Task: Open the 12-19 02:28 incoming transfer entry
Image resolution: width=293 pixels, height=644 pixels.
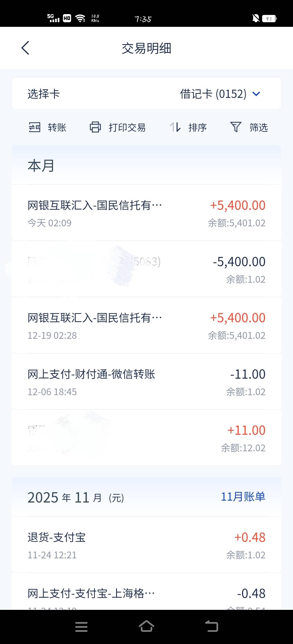Action: (146, 326)
